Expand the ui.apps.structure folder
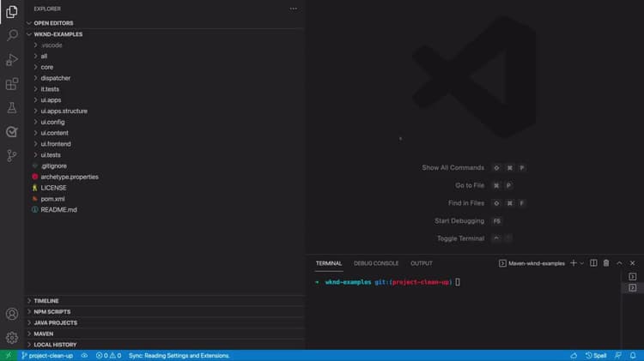 [164, 111]
